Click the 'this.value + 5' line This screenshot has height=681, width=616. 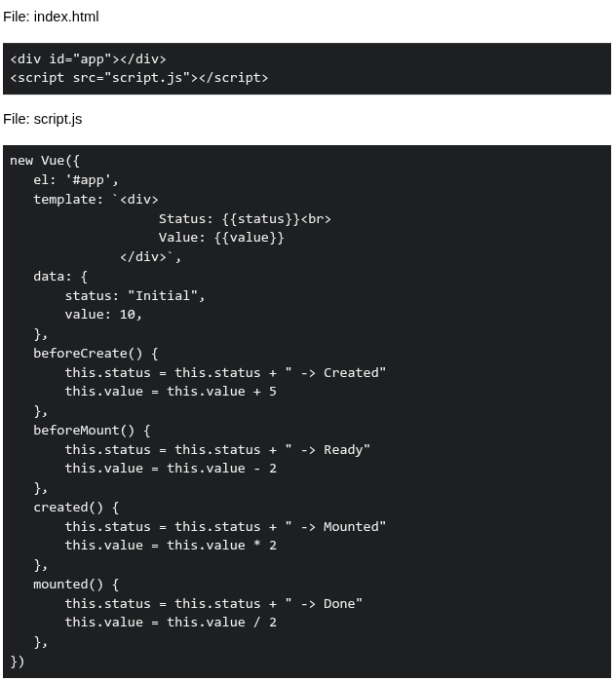point(171,392)
